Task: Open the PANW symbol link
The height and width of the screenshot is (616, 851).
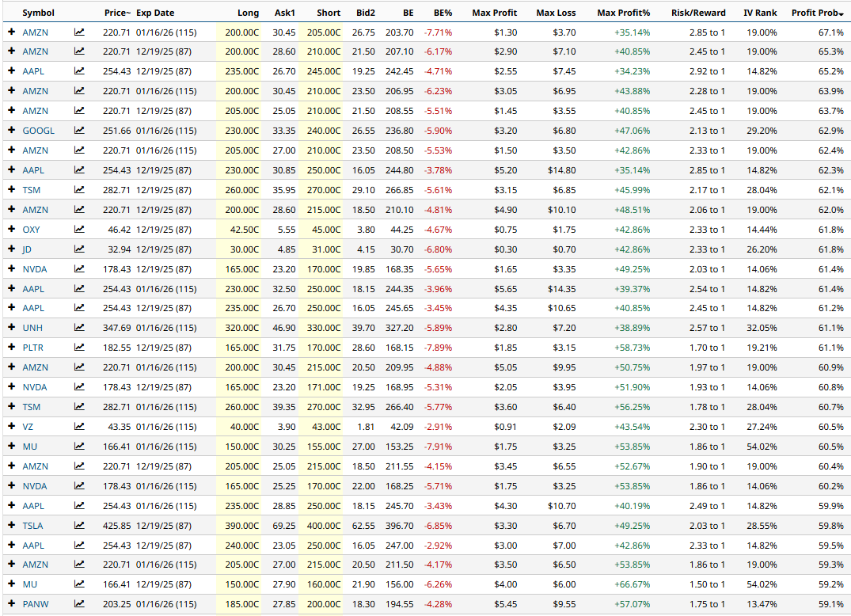Action: [36, 604]
